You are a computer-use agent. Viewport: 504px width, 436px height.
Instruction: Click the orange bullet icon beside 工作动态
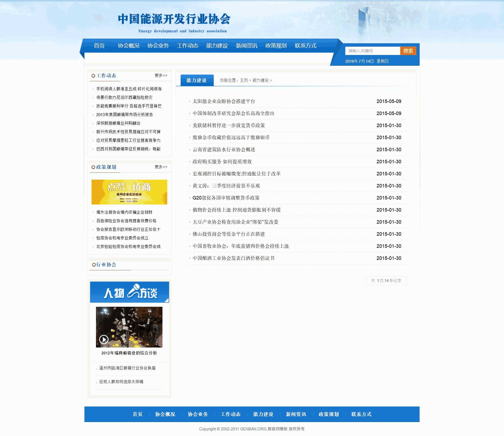92,75
